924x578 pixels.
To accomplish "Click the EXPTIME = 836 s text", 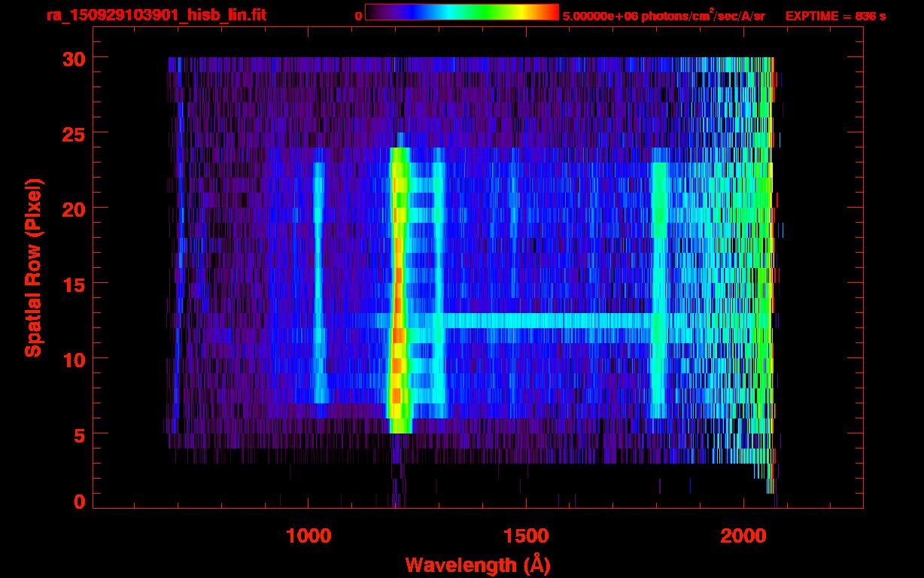I will (x=835, y=16).
